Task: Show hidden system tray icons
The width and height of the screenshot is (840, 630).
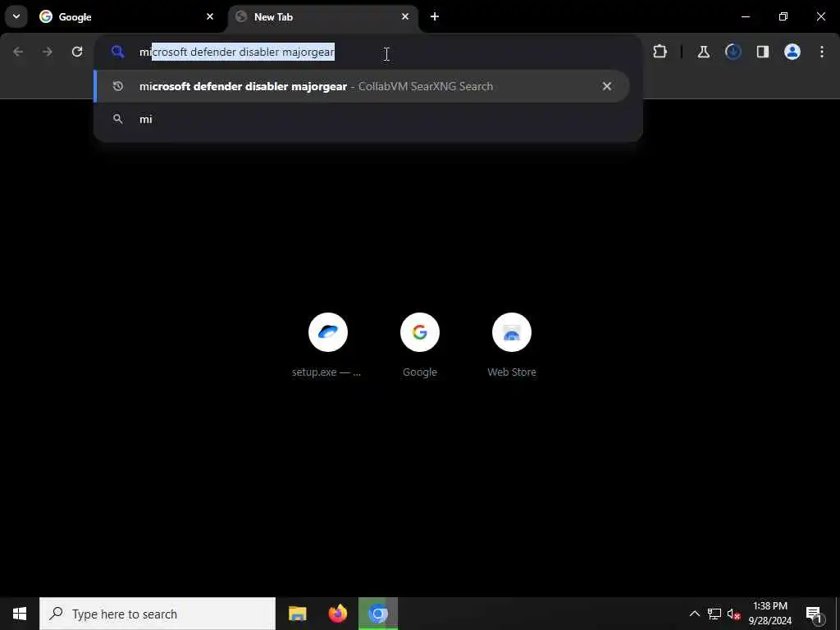Action: (x=694, y=614)
